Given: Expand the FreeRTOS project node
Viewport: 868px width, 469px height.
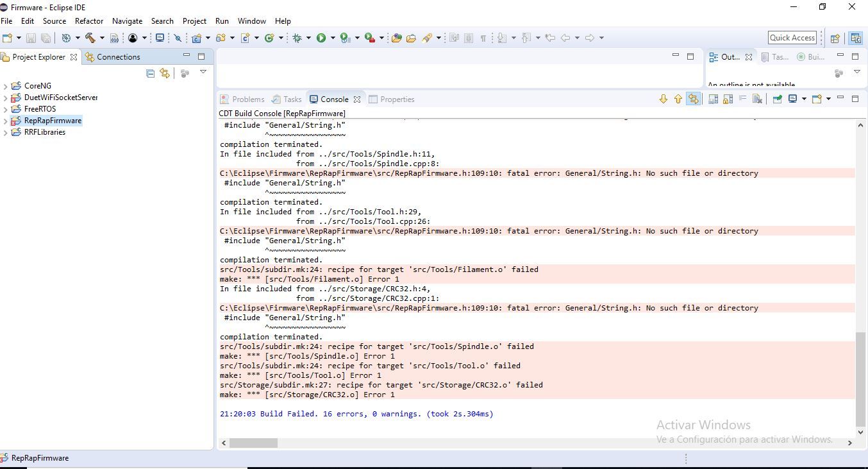Looking at the screenshot, I should (6, 109).
